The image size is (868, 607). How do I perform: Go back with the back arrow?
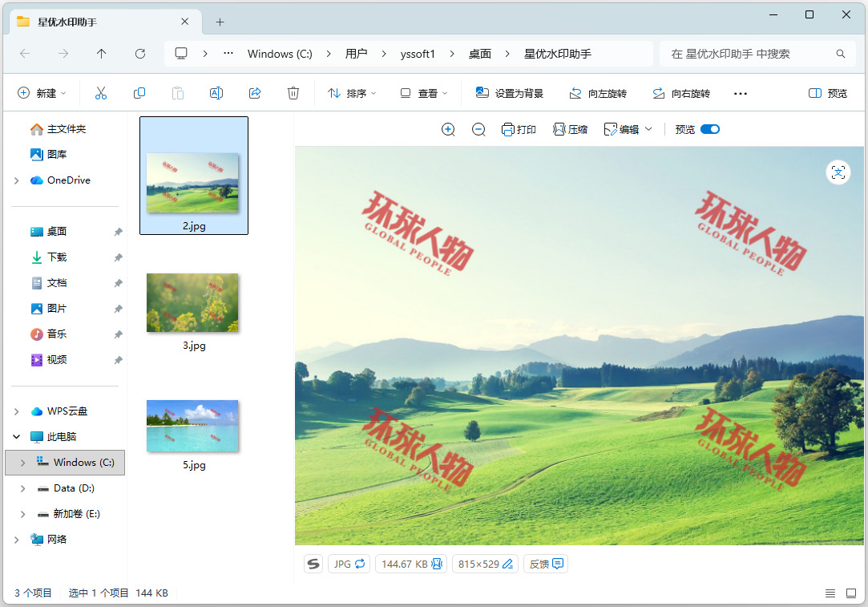pos(25,54)
